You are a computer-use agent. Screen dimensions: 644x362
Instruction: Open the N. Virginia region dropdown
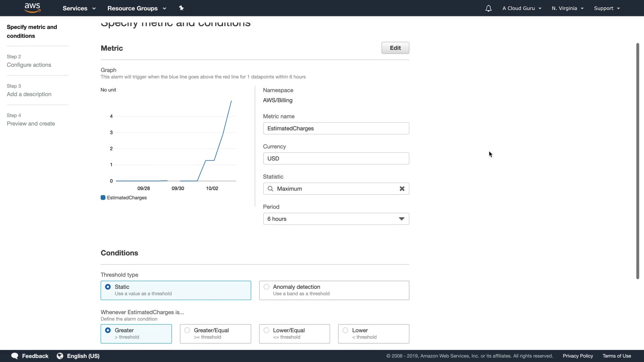point(568,8)
